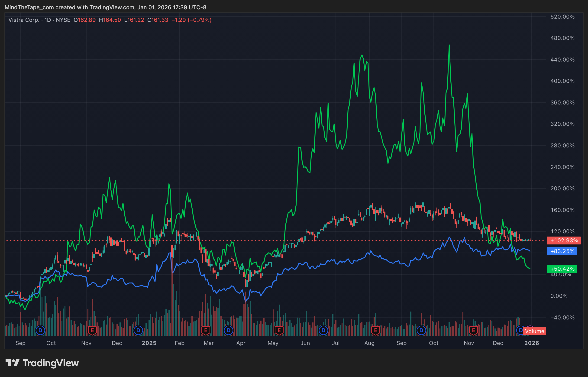This screenshot has width=588, height=377.
Task: Select the earnings marker in November 2025
Action: pyautogui.click(x=473, y=331)
